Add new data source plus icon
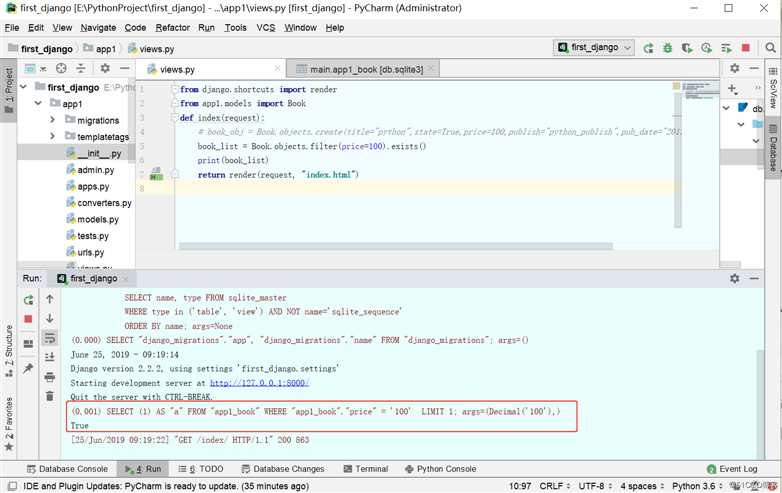Viewport: 782px width, 493px height. click(732, 89)
